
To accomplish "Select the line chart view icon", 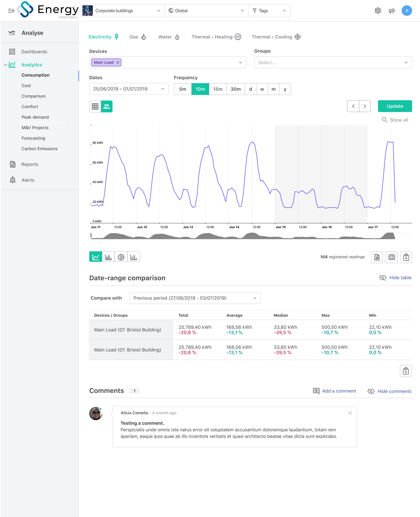I will (x=96, y=257).
